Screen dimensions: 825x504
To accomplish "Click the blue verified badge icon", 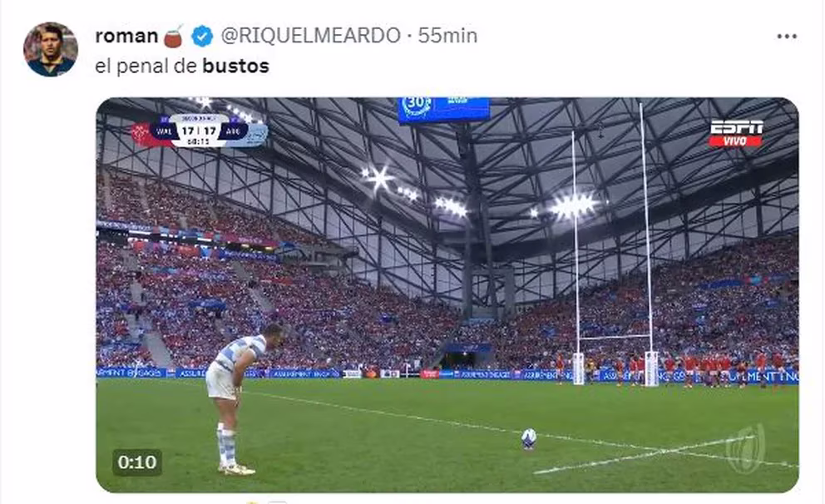I will tap(202, 37).
